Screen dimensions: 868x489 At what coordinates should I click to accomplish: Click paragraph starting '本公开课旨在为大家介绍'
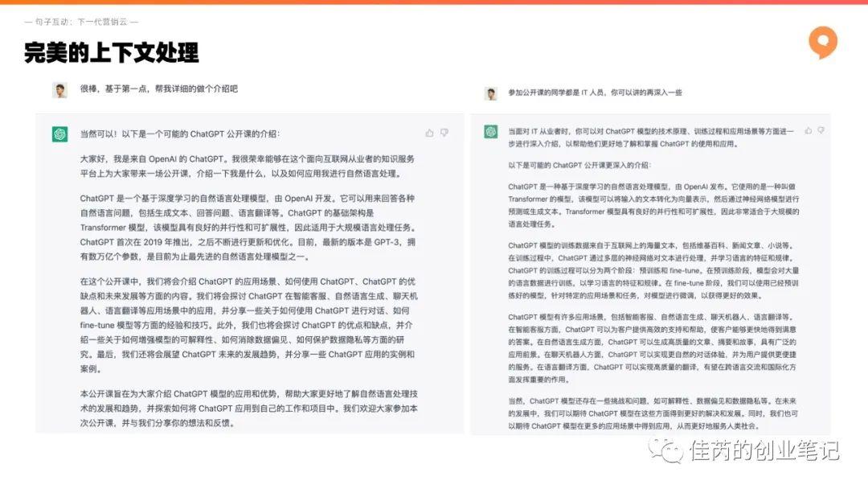point(248,408)
